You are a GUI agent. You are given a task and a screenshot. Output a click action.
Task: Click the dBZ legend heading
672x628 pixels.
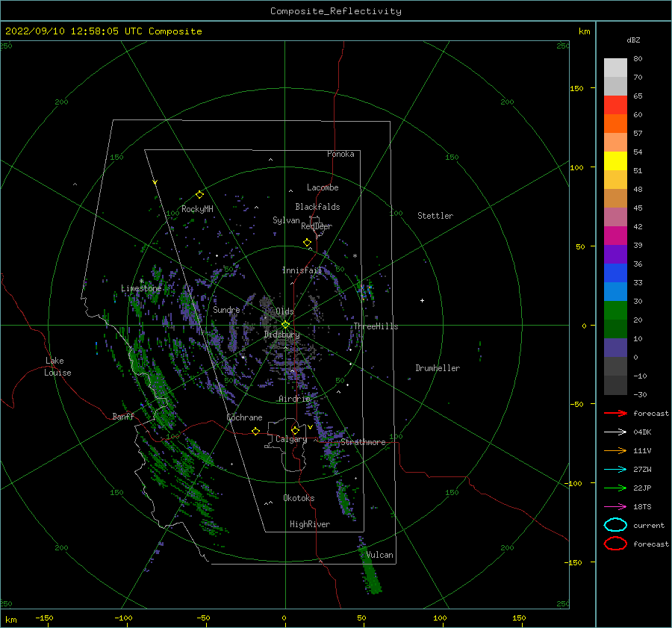click(x=633, y=40)
